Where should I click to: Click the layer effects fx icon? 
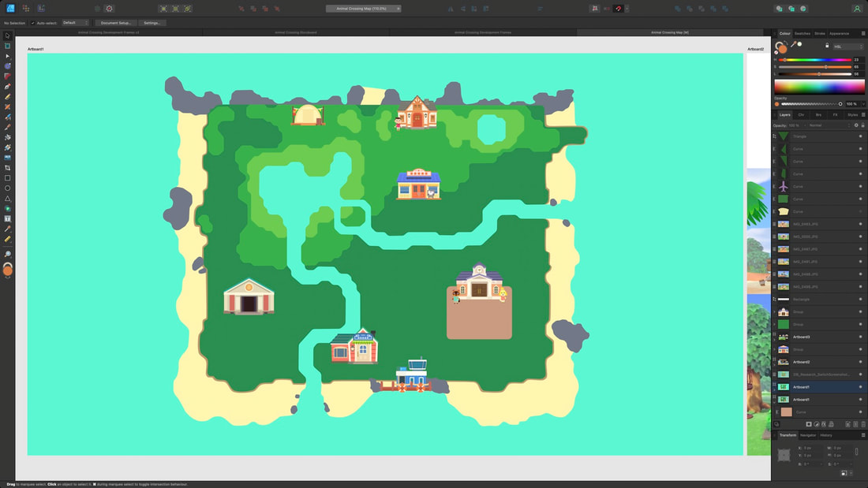click(x=824, y=424)
